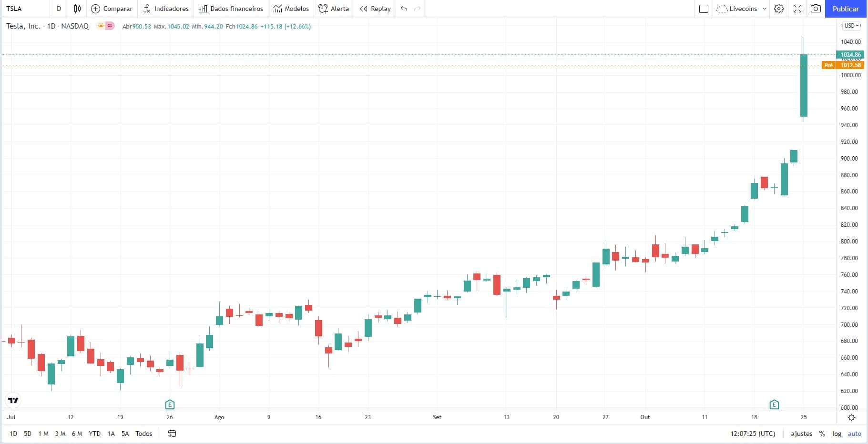Redo the chart action
Screen dimensions: 868x444
click(x=418, y=9)
